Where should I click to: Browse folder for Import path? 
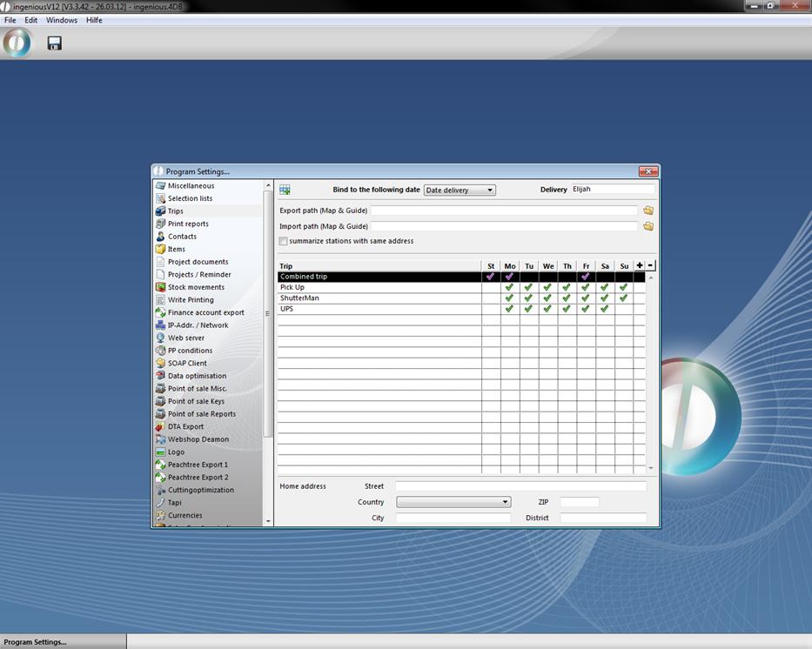648,226
